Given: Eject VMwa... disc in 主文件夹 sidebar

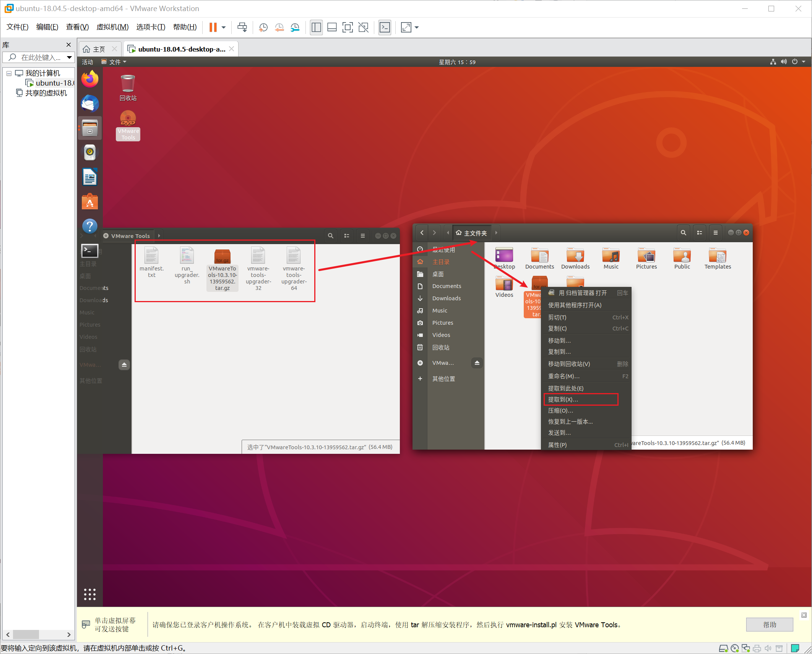Looking at the screenshot, I should coord(477,363).
